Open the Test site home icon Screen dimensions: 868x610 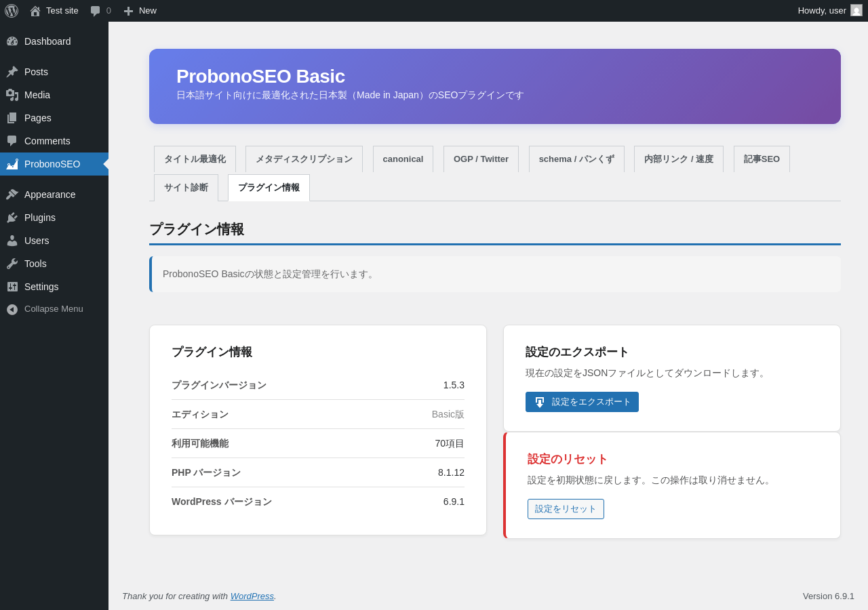pos(35,11)
